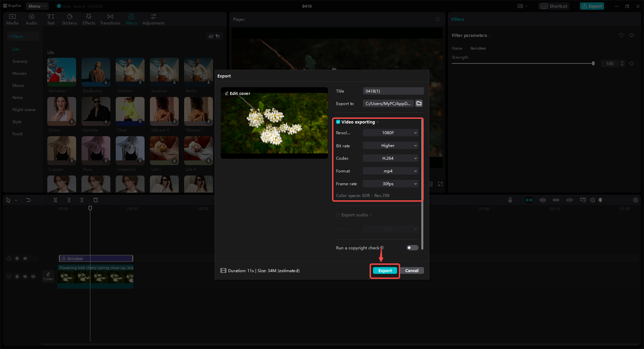
Task: Undo the last action
Action: (x=29, y=200)
